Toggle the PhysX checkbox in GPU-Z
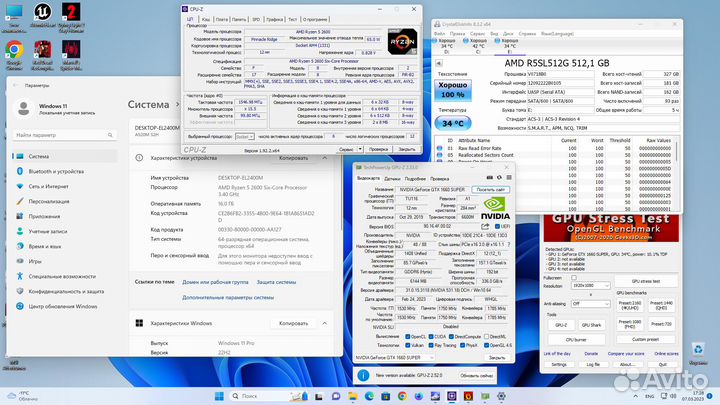 (x=462, y=345)
